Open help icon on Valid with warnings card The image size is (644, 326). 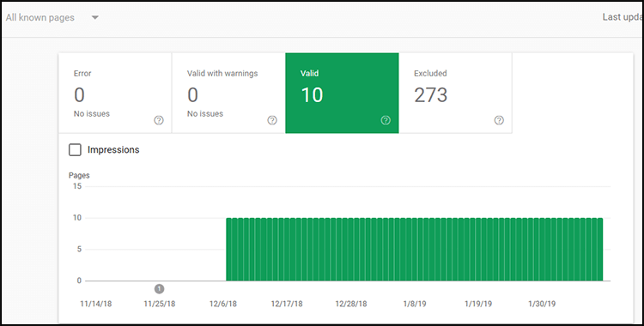[x=272, y=120]
